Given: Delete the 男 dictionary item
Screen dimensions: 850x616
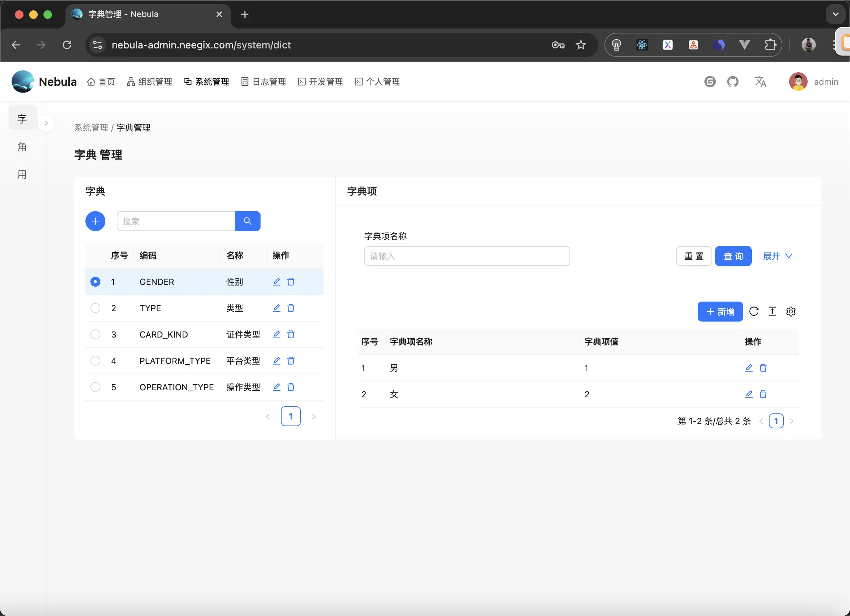Looking at the screenshot, I should (763, 367).
